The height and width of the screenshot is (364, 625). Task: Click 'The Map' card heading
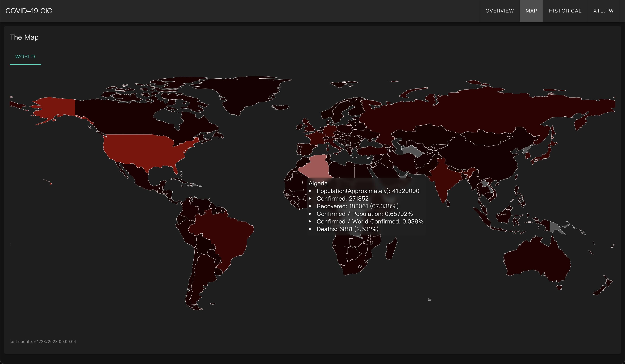click(24, 37)
